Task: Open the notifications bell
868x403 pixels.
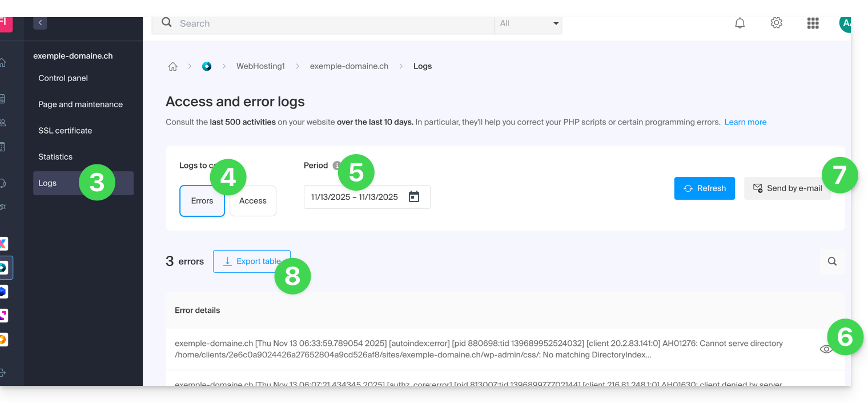Action: click(740, 23)
